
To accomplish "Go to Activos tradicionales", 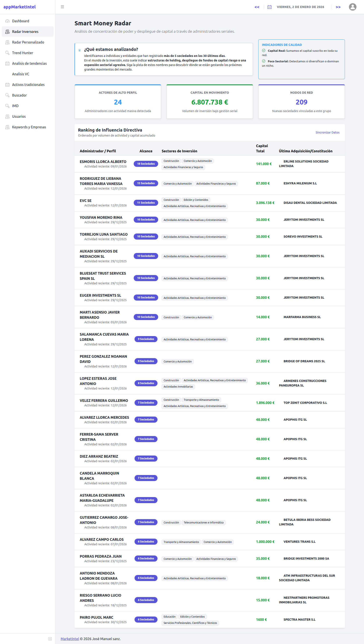I will (x=28, y=84).
